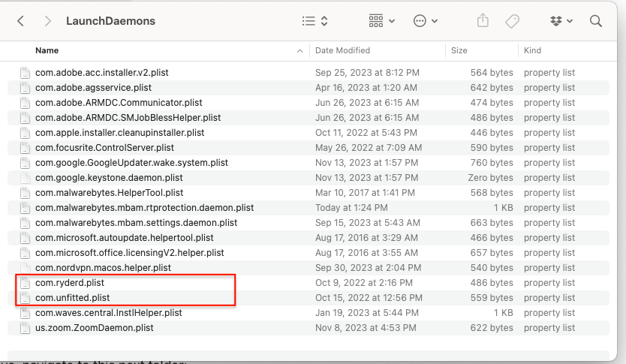Viewport: 626px width, 364px height.
Task: Click file icon of com.malwarebytes.HelperTool.plist
Action: coord(26,193)
